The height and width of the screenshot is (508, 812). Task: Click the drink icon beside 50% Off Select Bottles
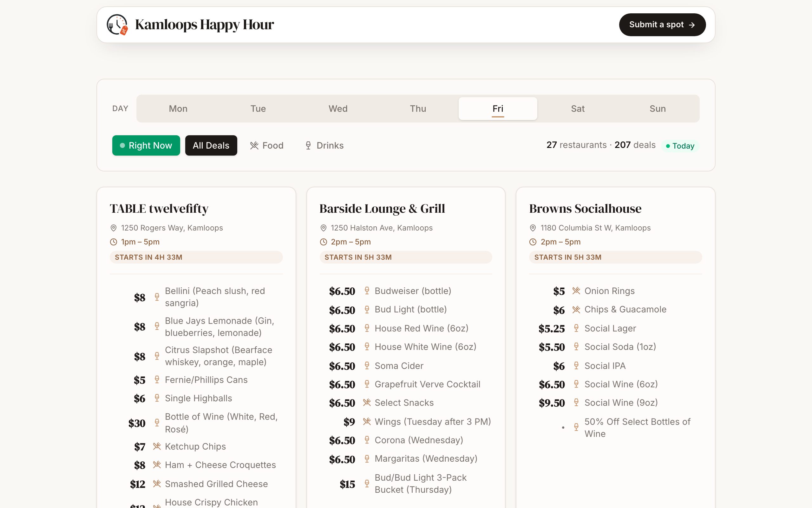(576, 427)
